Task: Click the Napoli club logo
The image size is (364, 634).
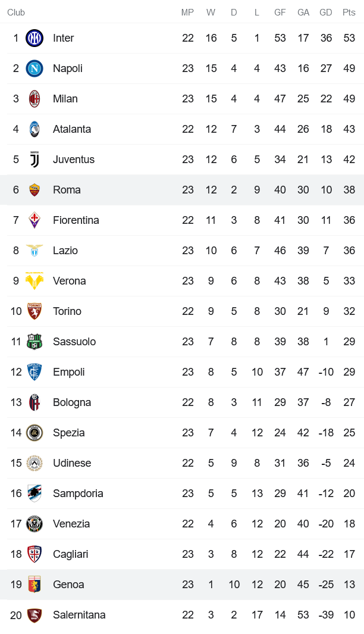Action: point(34,68)
